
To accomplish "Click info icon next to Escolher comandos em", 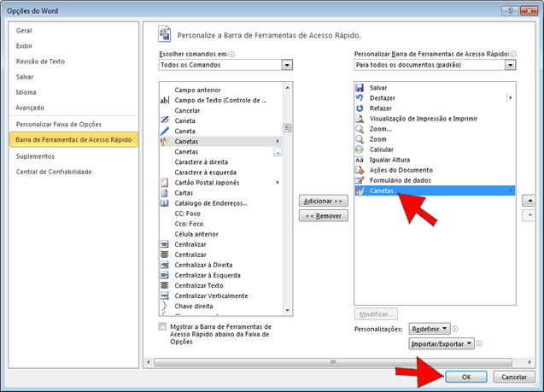I will (x=231, y=54).
